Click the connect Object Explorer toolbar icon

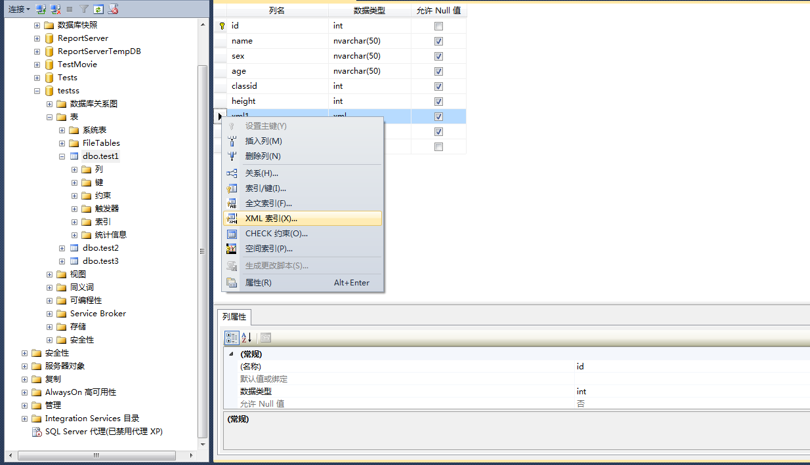(41, 9)
